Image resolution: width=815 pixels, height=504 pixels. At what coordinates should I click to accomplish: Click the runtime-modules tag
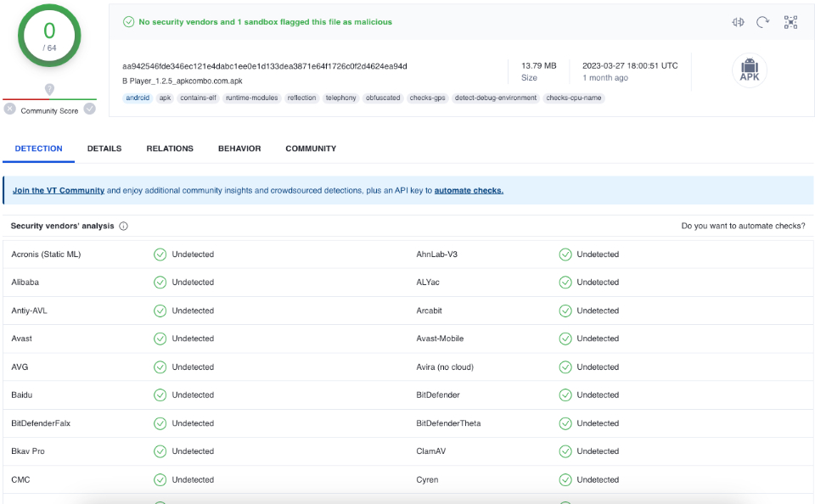click(252, 98)
